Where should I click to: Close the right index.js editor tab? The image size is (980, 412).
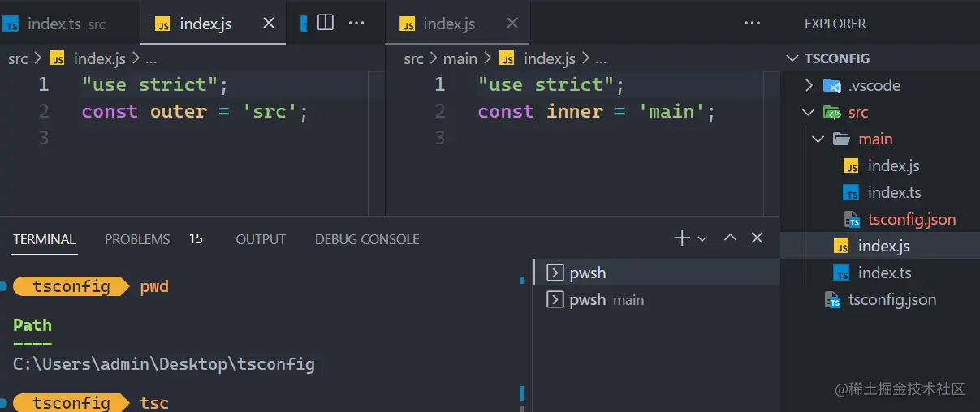point(512,24)
